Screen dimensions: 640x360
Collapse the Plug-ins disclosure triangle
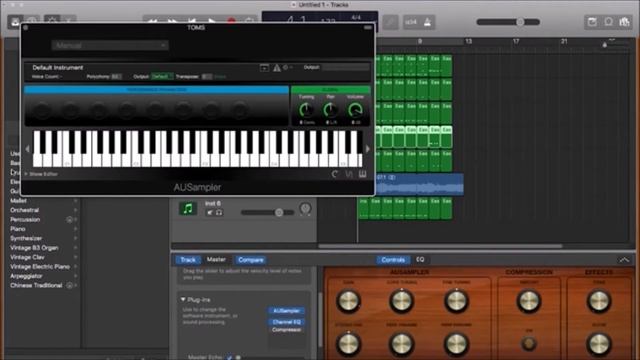click(183, 299)
